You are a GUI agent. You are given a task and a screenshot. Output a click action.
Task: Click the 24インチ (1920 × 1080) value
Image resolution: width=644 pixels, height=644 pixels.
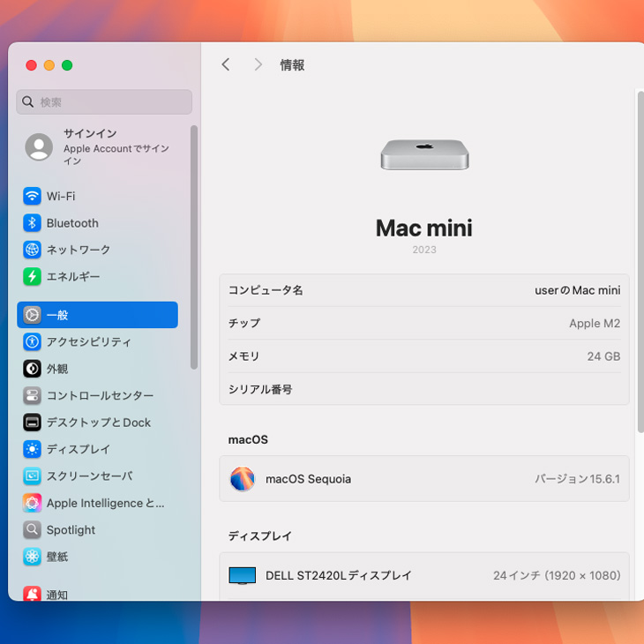pyautogui.click(x=557, y=576)
